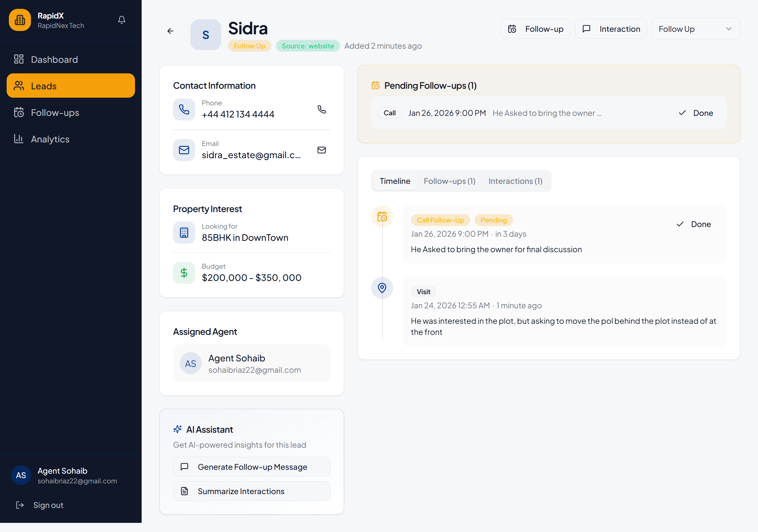Viewport: 758px width, 532px height.
Task: Click the RapidX building logo
Action: point(20,20)
